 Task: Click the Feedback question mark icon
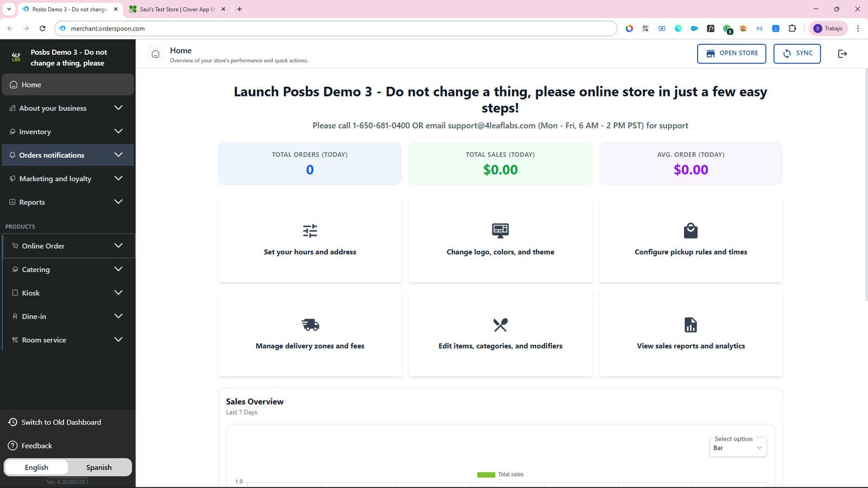(13, 446)
